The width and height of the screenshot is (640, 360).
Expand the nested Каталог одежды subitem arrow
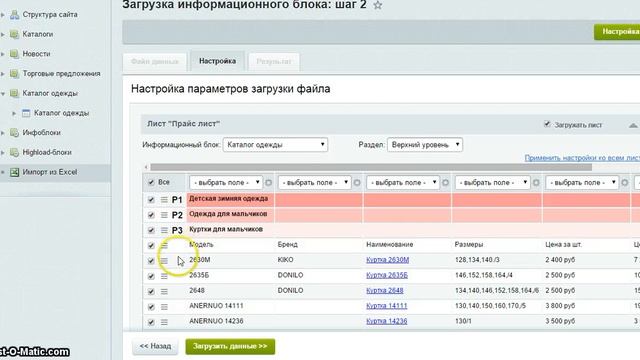14,113
